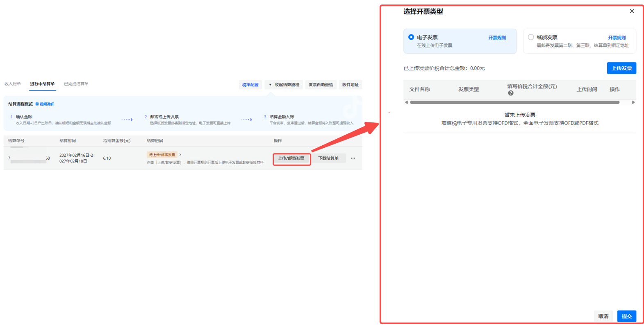Click the table scrollbar left arrow
Viewport: 644px width, 325px height.
406,102
